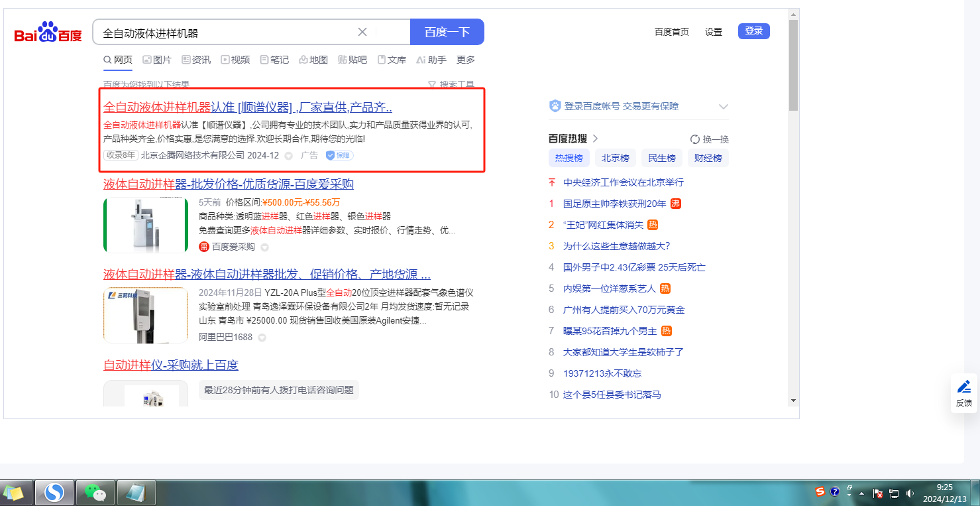
Task: Open the 笔记 tab
Action: point(274,60)
